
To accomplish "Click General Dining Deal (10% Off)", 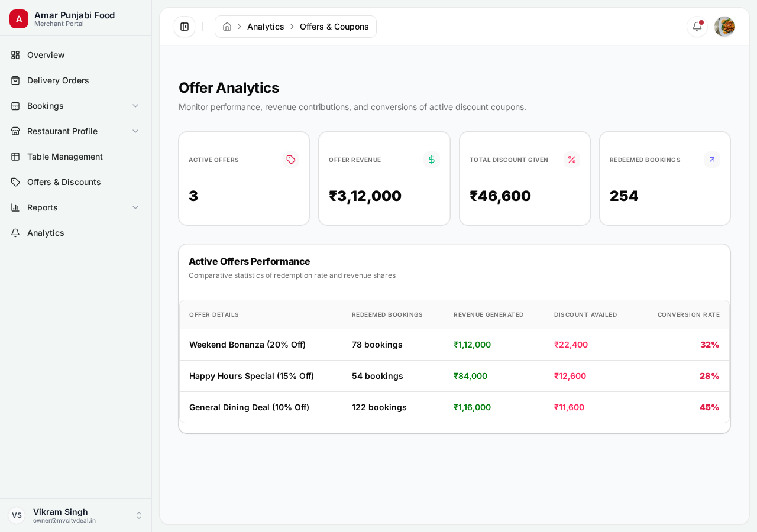I will tap(249, 407).
